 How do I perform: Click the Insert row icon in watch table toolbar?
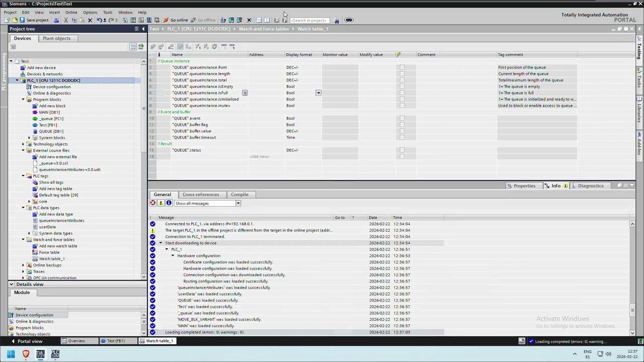153,46
